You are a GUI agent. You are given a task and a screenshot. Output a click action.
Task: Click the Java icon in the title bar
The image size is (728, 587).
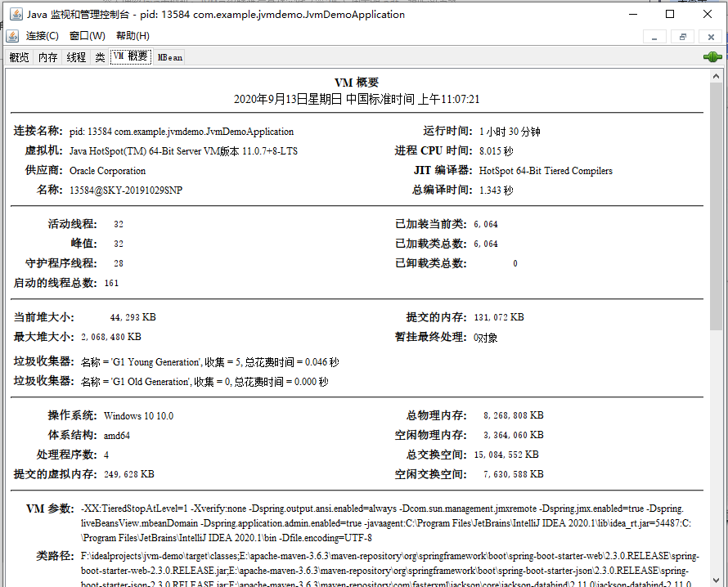[16, 15]
